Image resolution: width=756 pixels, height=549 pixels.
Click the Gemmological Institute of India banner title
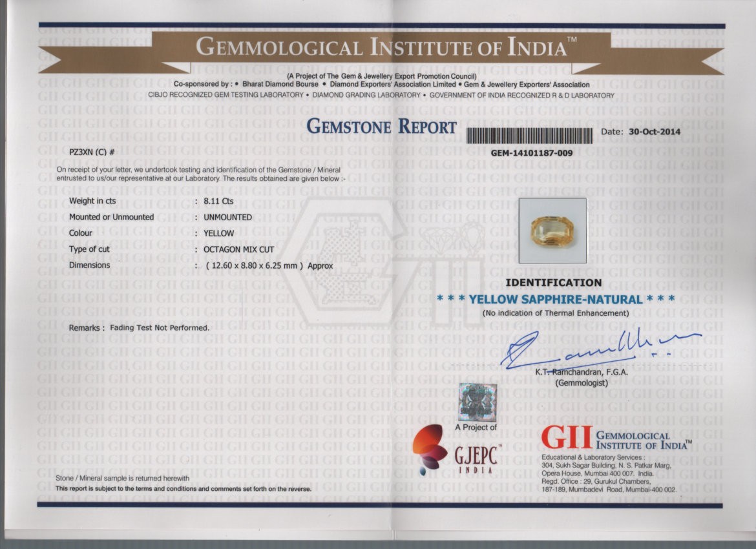coord(386,47)
